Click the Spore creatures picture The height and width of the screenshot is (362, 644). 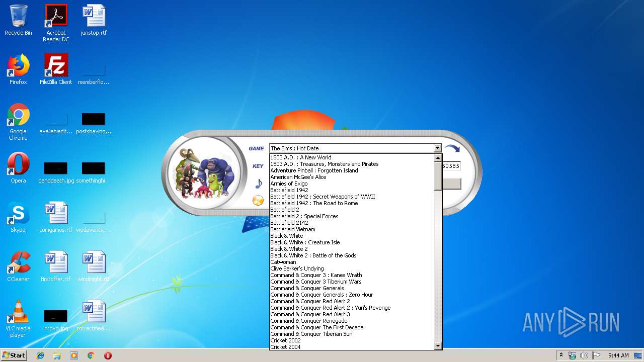[205, 173]
